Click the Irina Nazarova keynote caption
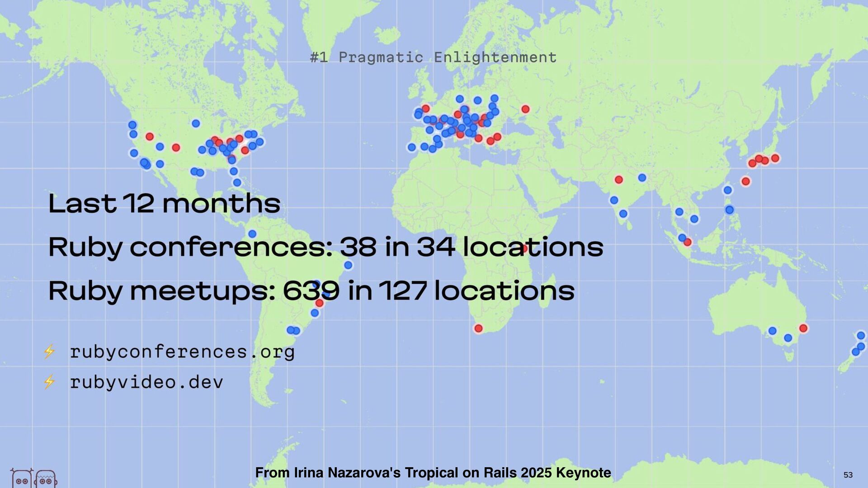 (x=433, y=473)
